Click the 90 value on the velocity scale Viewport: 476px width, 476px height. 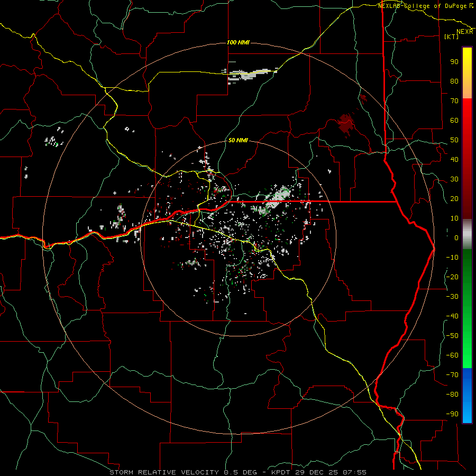454,62
